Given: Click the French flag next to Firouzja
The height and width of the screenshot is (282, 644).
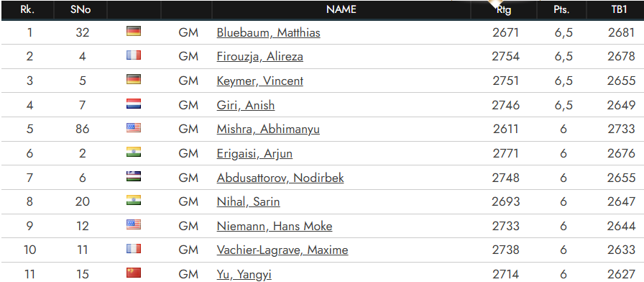Looking at the screenshot, I should coord(134,55).
